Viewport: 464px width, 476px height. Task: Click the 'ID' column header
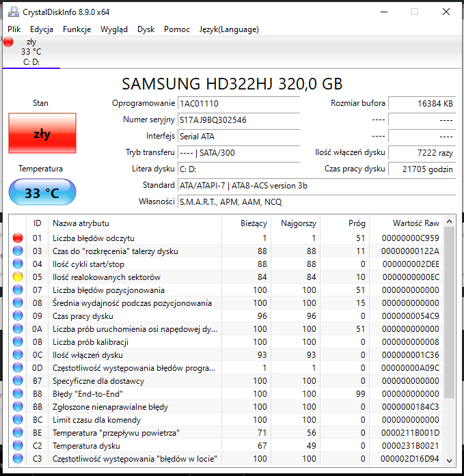(x=37, y=223)
